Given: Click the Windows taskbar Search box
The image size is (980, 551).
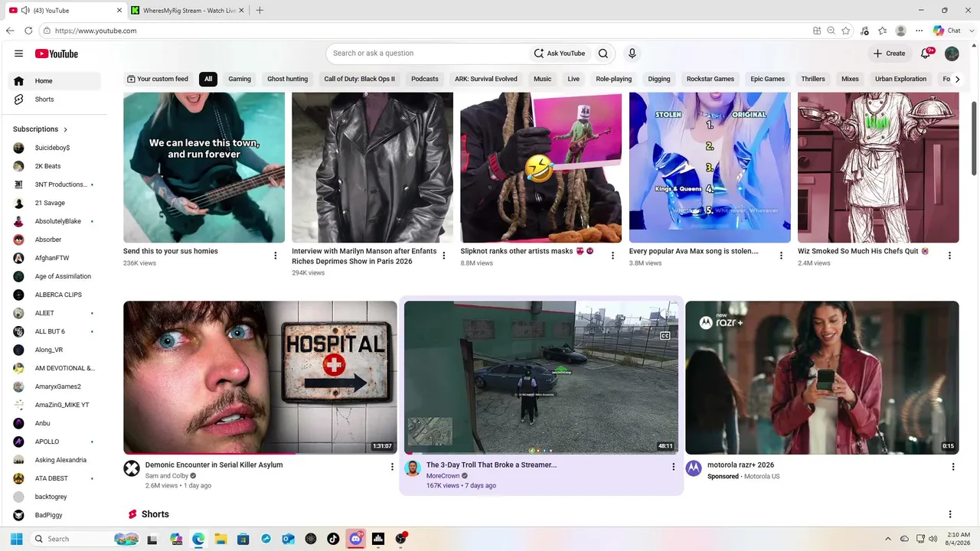Looking at the screenshot, I should coord(86,539).
